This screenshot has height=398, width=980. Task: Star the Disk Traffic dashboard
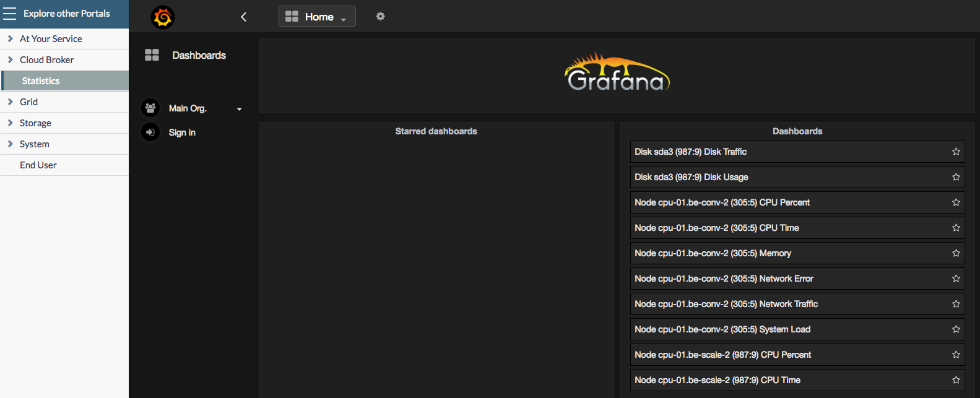(x=955, y=152)
